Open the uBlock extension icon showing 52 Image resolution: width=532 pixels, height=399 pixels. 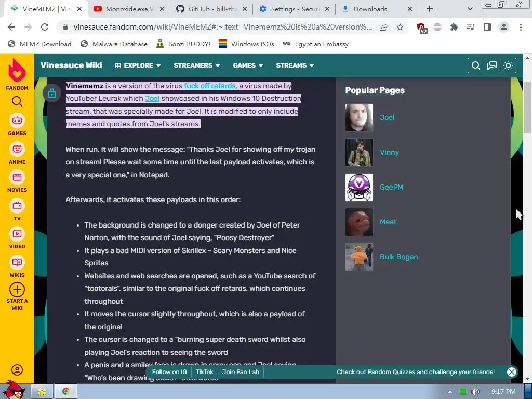coord(422,28)
